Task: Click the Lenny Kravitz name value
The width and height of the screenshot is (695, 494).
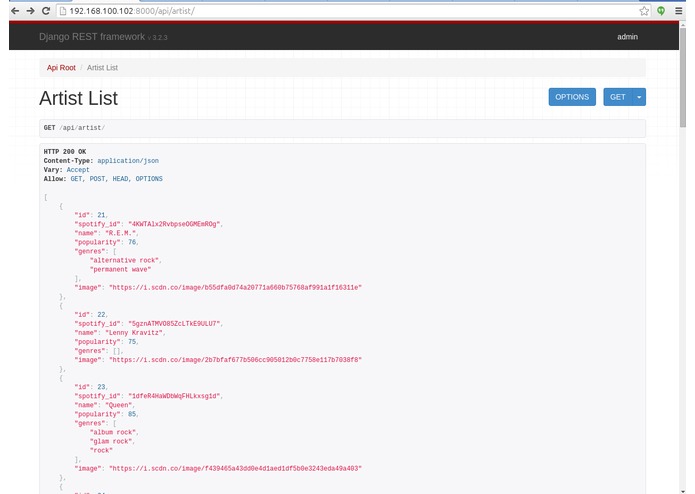Action: (134, 333)
